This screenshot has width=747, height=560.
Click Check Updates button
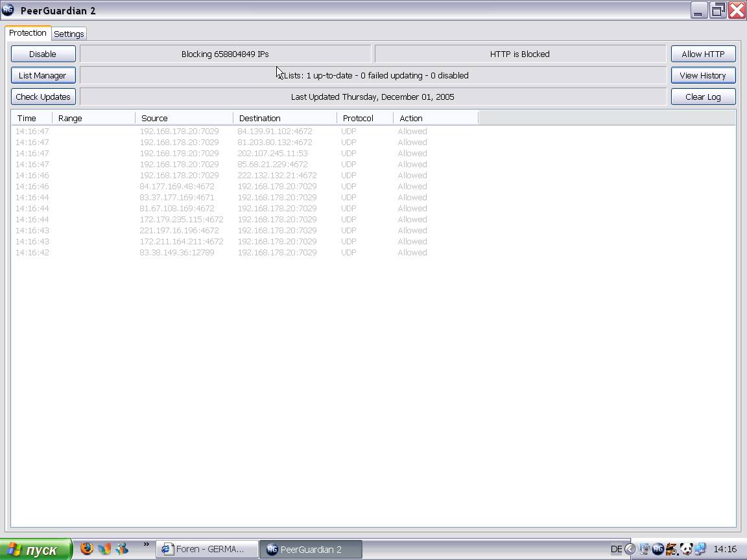(x=43, y=97)
